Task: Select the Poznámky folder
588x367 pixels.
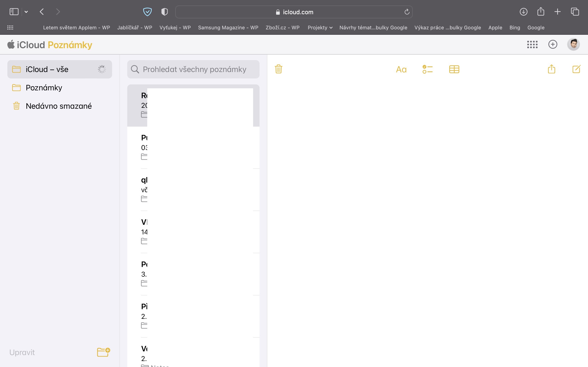Action: [44, 88]
